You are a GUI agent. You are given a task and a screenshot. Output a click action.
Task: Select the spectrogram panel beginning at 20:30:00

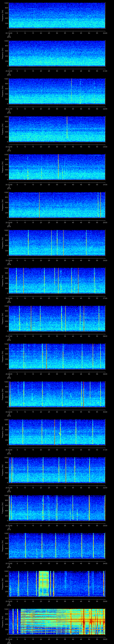(x=57, y=432)
